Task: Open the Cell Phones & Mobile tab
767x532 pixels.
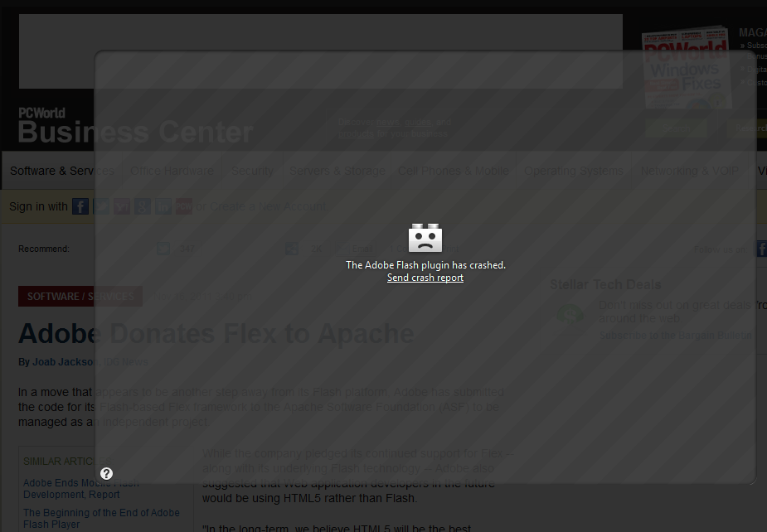Action: (x=454, y=171)
